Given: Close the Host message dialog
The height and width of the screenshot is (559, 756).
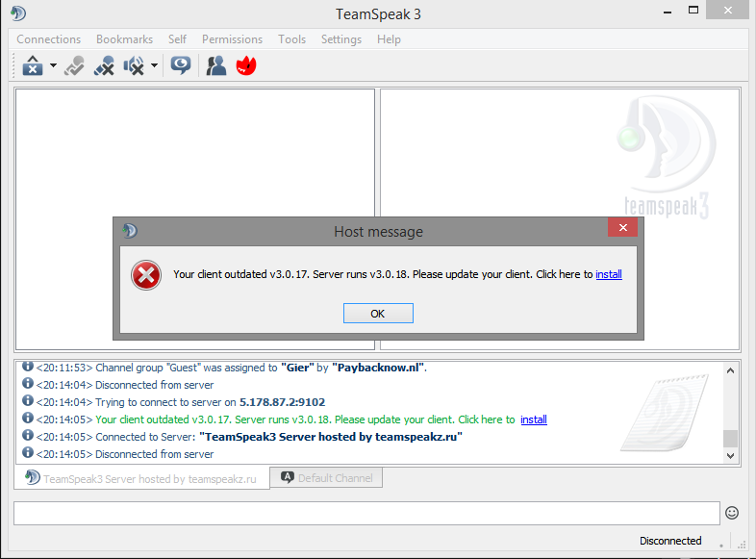Looking at the screenshot, I should 622,228.
